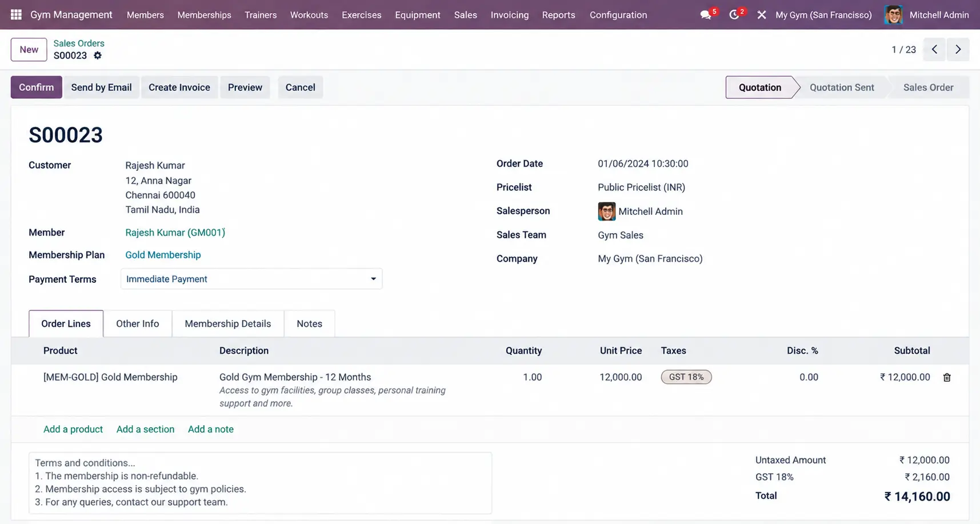Open the Gold Membership plan link
This screenshot has width=980, height=524.
(163, 255)
